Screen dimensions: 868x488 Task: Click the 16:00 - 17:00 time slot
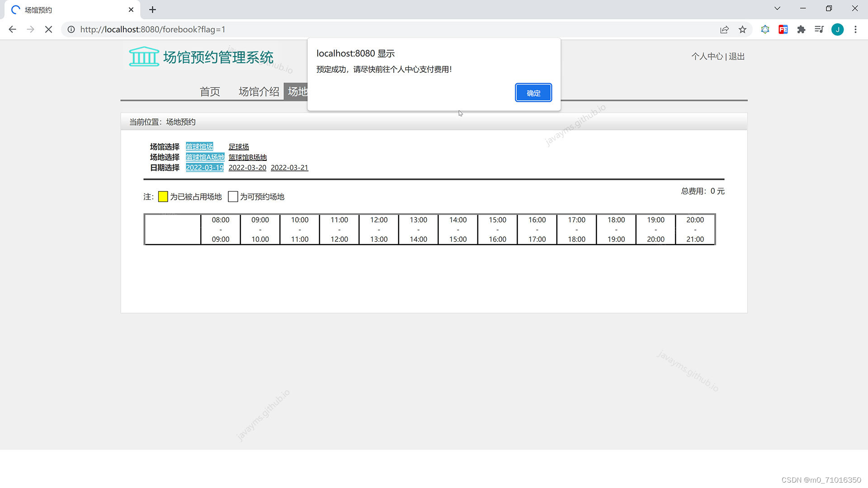[537, 229]
